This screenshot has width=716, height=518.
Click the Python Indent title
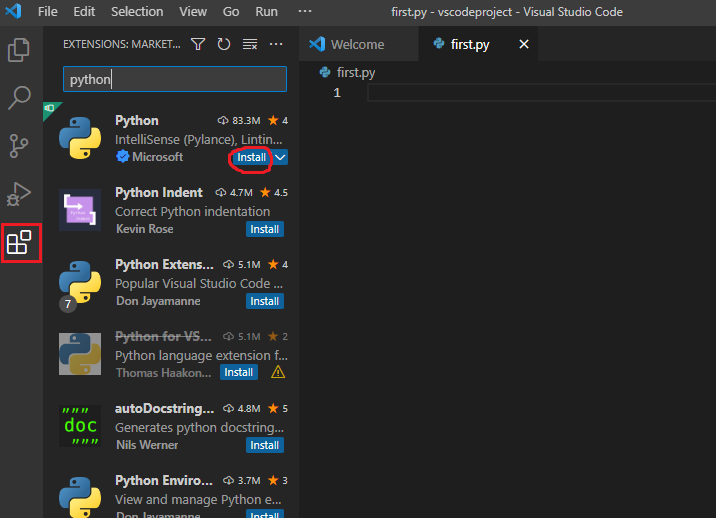click(158, 192)
